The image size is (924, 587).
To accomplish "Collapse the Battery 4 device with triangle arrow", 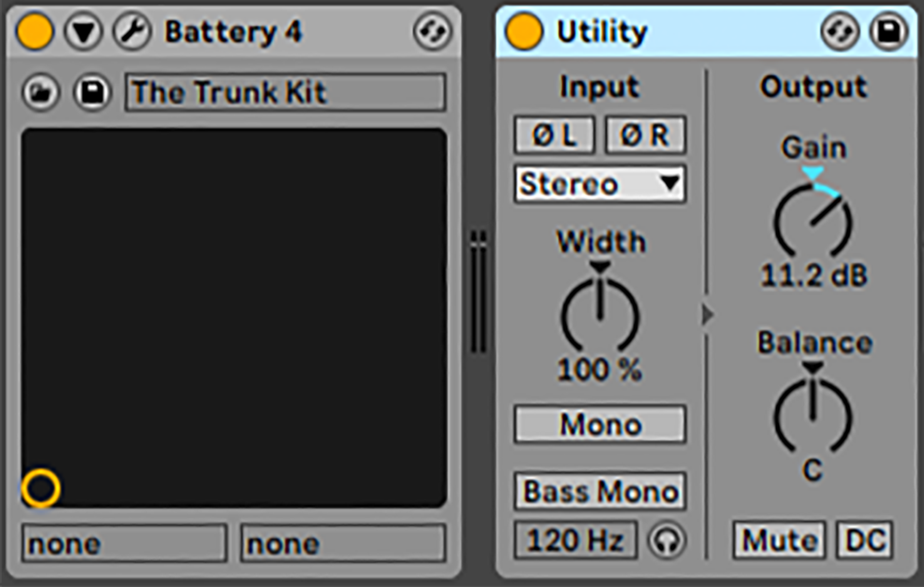I will (83, 31).
